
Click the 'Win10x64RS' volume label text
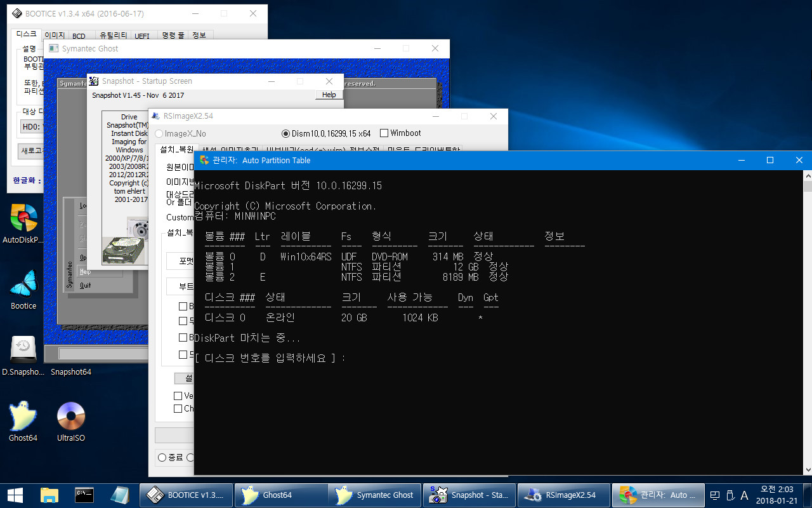click(306, 257)
